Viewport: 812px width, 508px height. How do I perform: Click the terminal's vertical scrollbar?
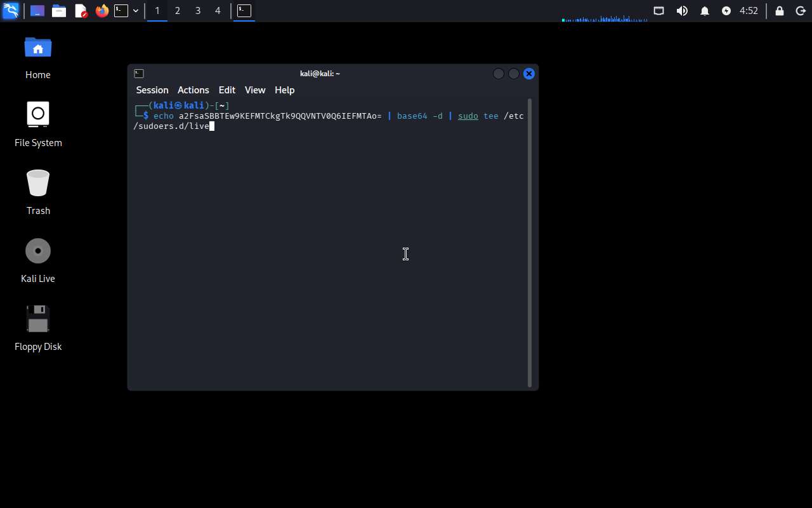530,241
